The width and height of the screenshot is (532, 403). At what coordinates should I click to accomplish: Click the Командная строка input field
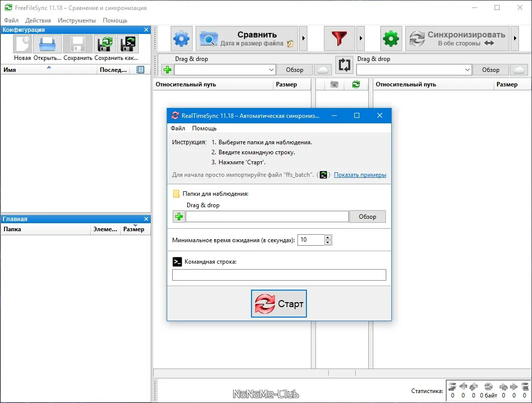tap(279, 275)
